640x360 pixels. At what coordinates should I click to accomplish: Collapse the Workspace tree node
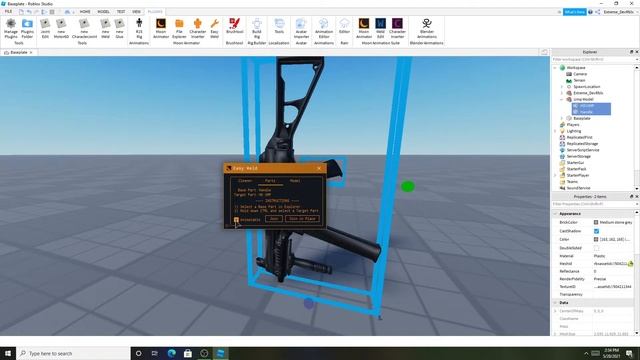pos(555,68)
